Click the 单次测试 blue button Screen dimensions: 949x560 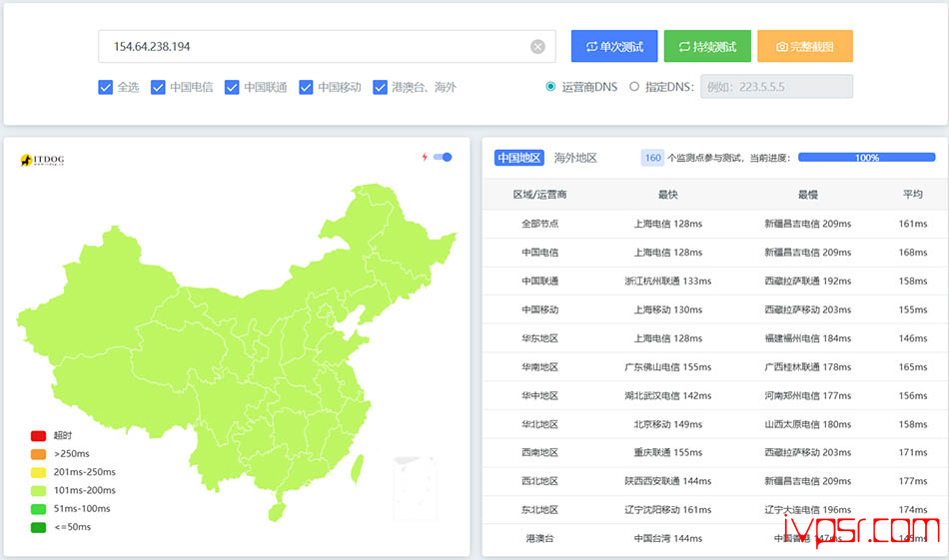(614, 46)
